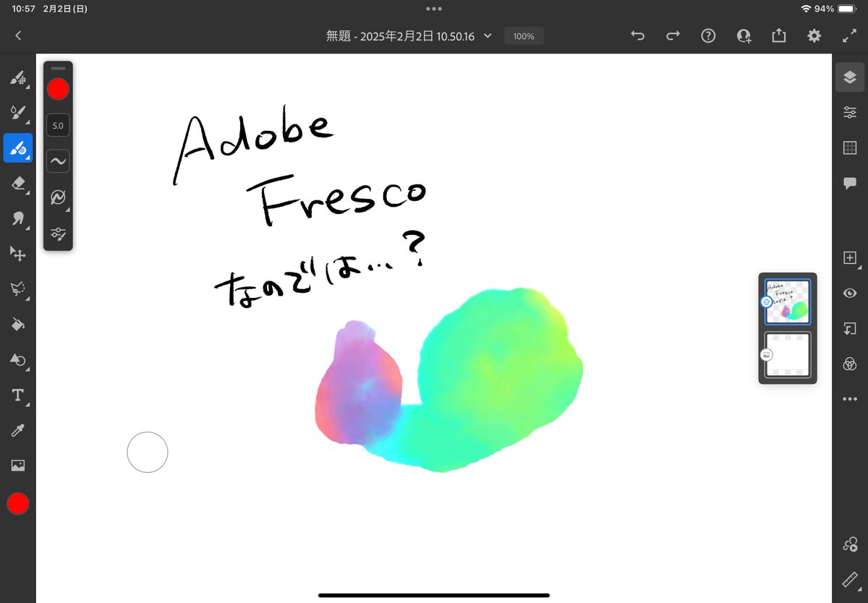Toggle full screen mode

pos(849,36)
